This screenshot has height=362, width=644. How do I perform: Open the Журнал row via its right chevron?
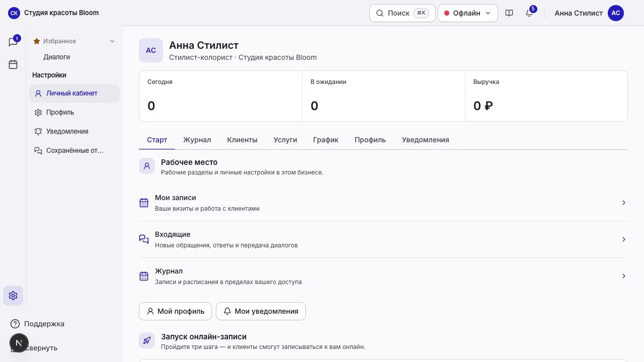[624, 276]
